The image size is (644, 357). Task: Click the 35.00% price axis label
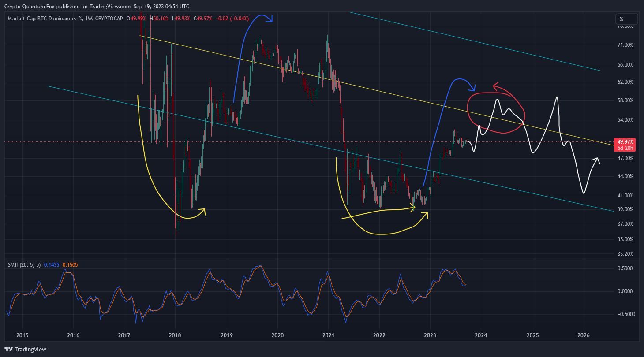(625, 239)
